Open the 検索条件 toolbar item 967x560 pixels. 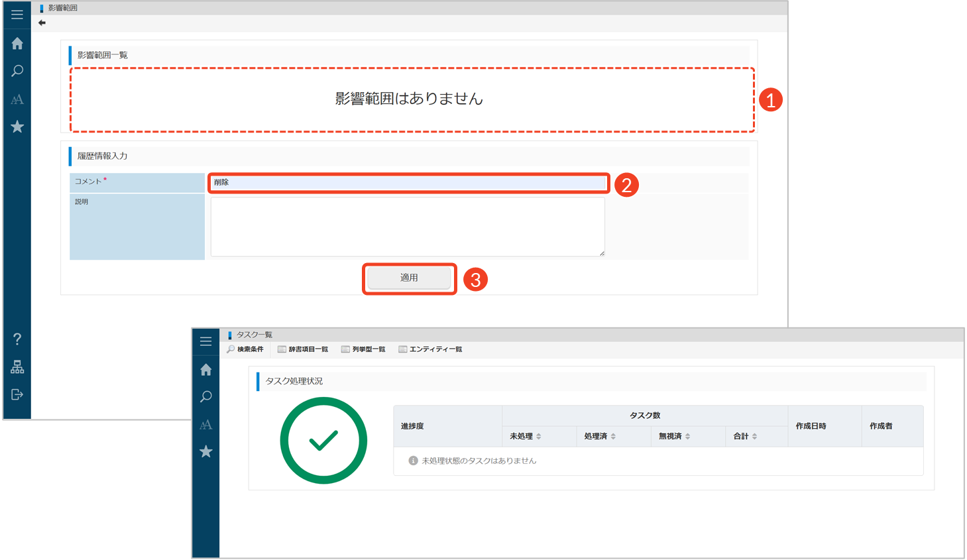pyautogui.click(x=245, y=349)
